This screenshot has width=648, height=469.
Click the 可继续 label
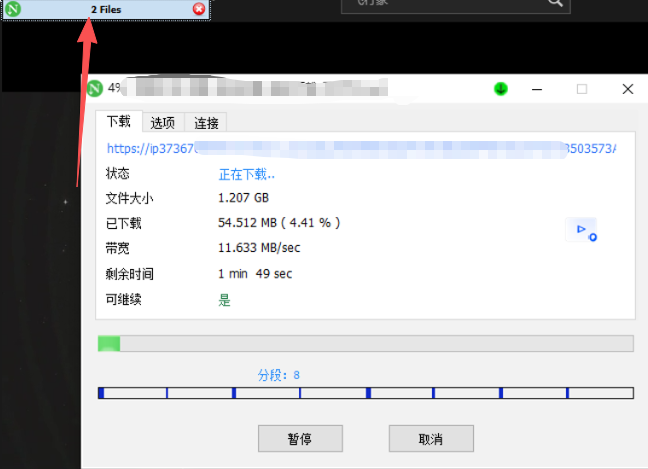(124, 299)
